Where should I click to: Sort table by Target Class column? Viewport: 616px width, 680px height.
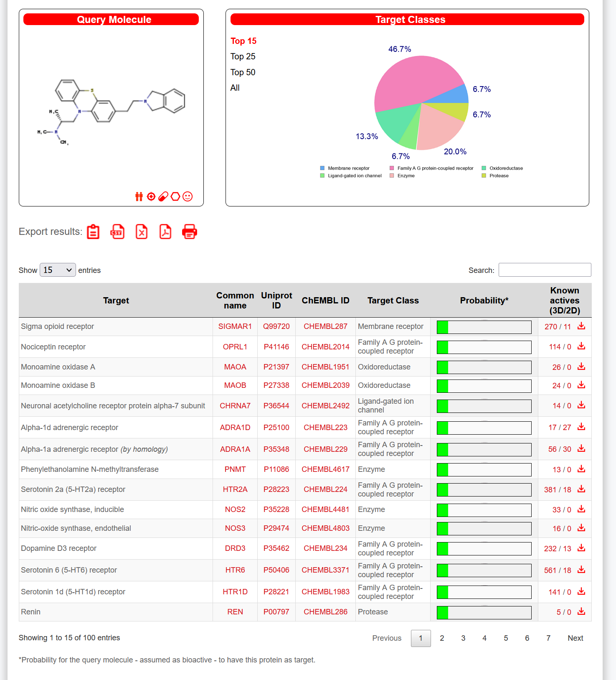tap(393, 301)
